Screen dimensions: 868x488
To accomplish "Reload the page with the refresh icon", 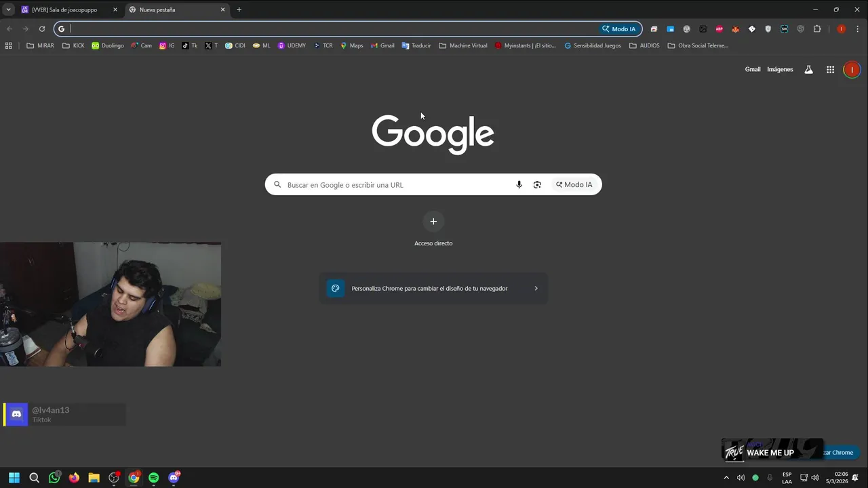I will click(41, 29).
